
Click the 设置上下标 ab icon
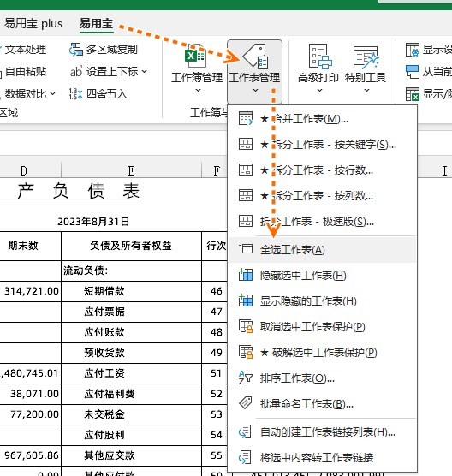pyautogui.click(x=76, y=72)
